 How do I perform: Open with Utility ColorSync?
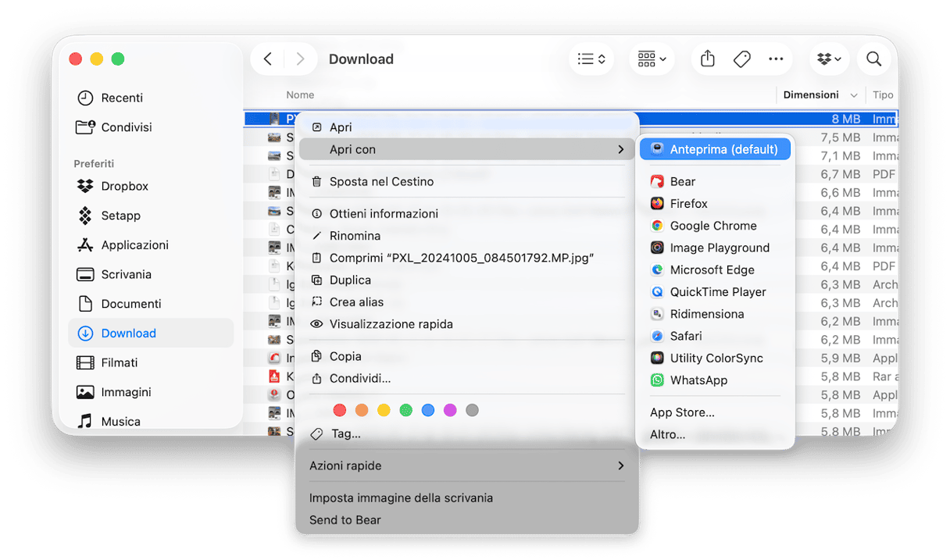(x=715, y=358)
